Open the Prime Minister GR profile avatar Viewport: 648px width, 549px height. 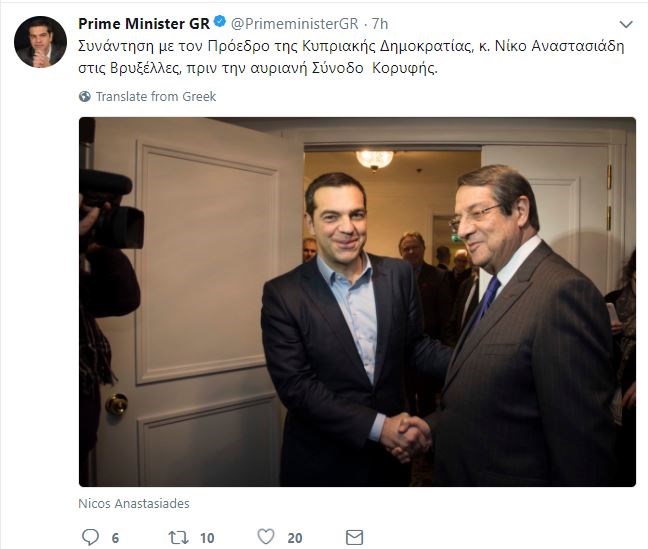[x=40, y=43]
